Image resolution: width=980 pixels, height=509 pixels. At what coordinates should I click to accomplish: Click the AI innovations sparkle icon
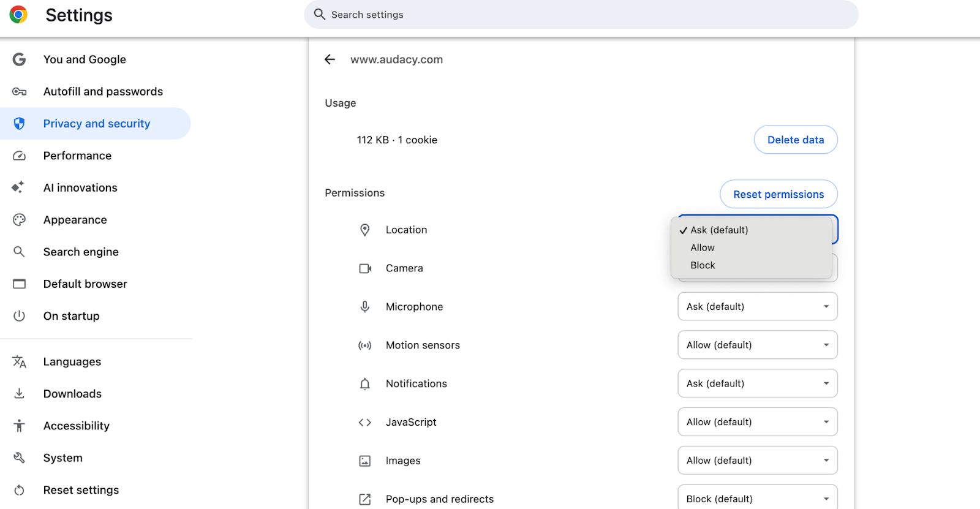click(x=18, y=187)
